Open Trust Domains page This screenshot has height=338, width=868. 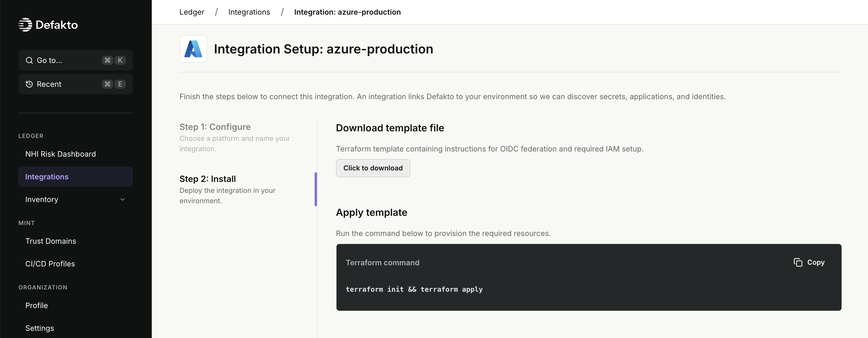pyautogui.click(x=75, y=241)
